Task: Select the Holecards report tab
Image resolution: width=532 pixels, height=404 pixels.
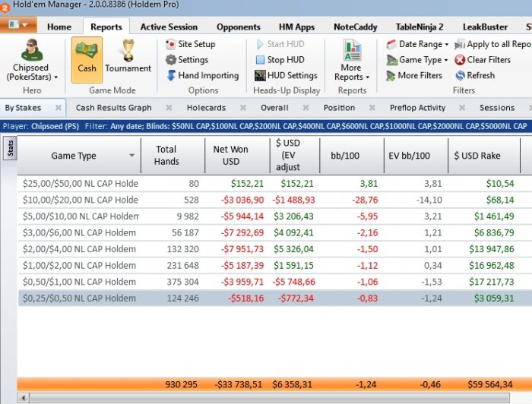Action: (x=206, y=108)
